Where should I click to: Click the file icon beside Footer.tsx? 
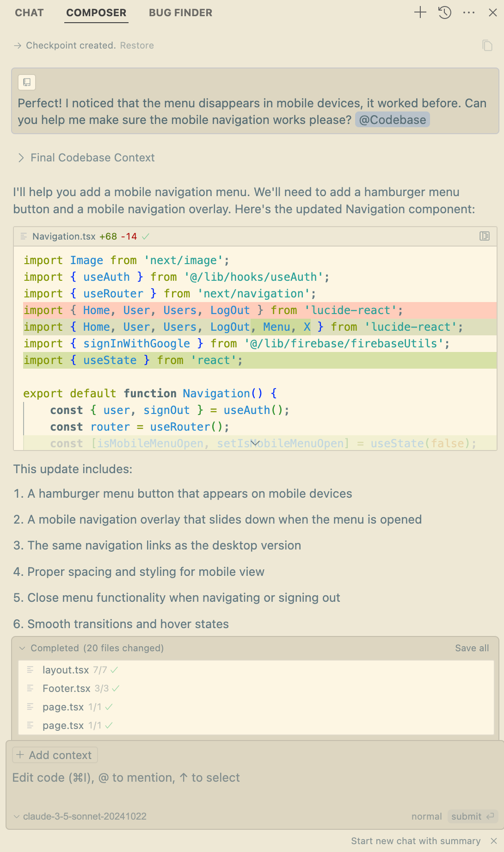coord(30,688)
